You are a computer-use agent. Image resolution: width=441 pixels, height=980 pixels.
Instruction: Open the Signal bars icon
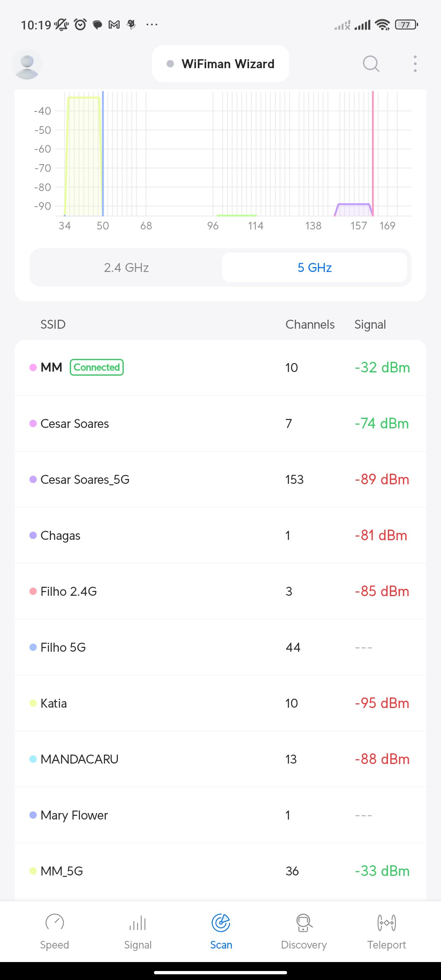[x=138, y=923]
